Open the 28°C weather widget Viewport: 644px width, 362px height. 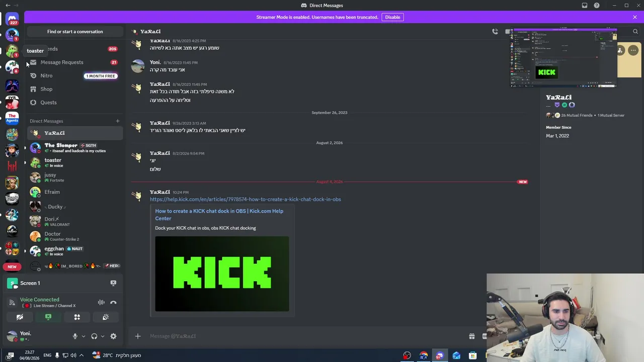click(x=116, y=355)
